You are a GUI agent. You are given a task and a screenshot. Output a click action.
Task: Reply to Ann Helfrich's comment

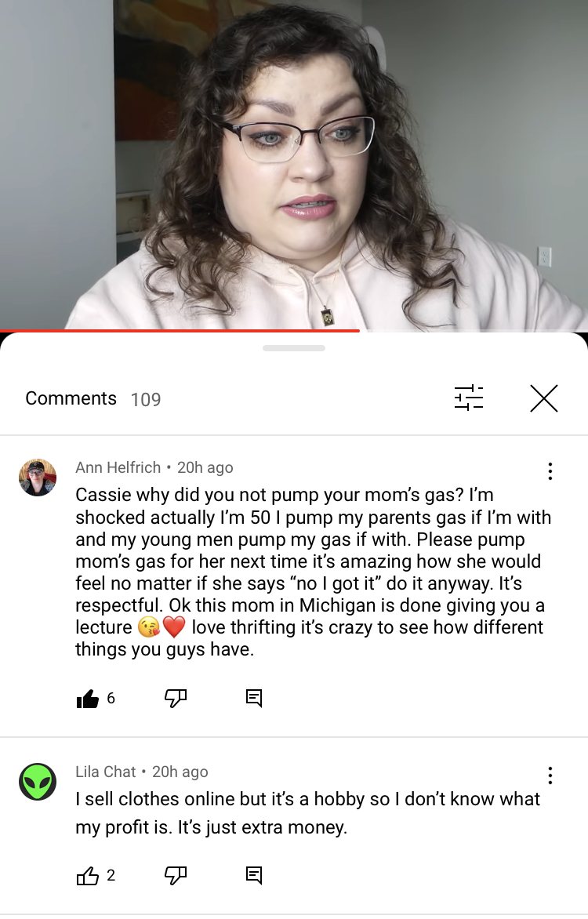coord(254,698)
